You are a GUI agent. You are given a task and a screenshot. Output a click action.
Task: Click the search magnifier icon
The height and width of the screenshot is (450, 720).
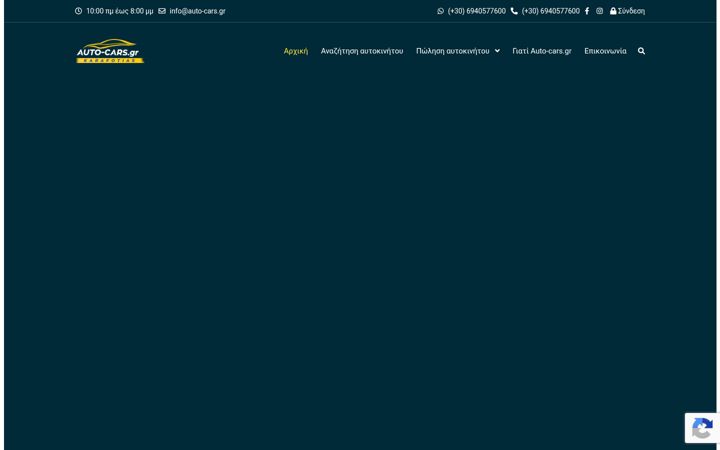click(641, 51)
